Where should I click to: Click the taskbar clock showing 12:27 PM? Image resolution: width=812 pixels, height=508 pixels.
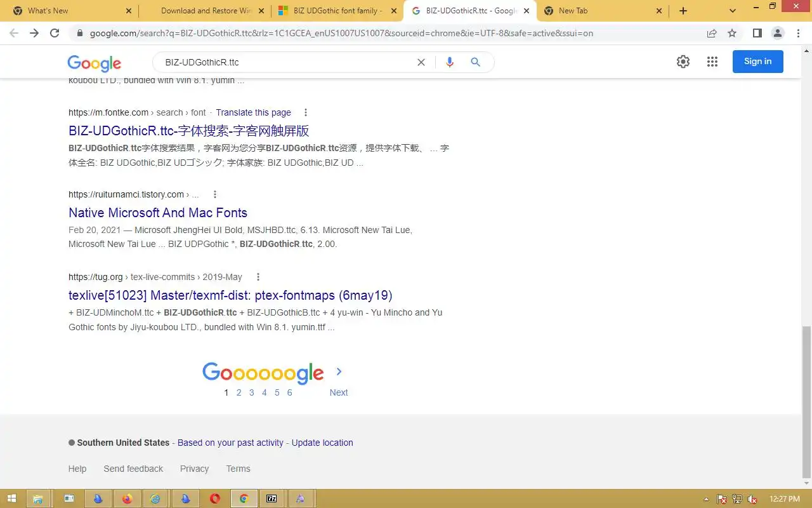[784, 499]
